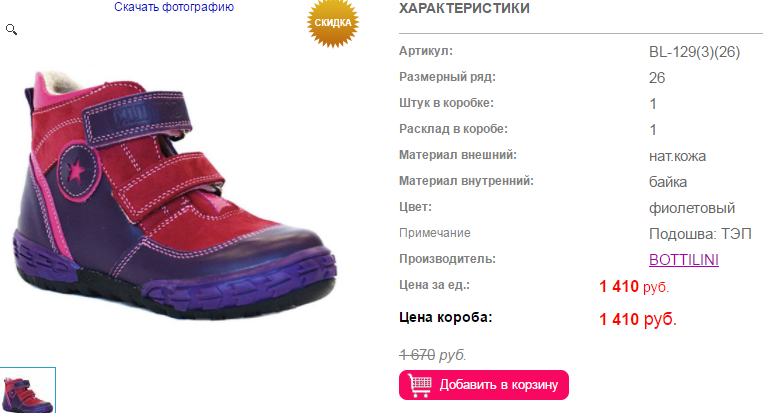Screen dimensions: 763x413
Task: Click the Цена за ед. price value
Action: (x=634, y=287)
